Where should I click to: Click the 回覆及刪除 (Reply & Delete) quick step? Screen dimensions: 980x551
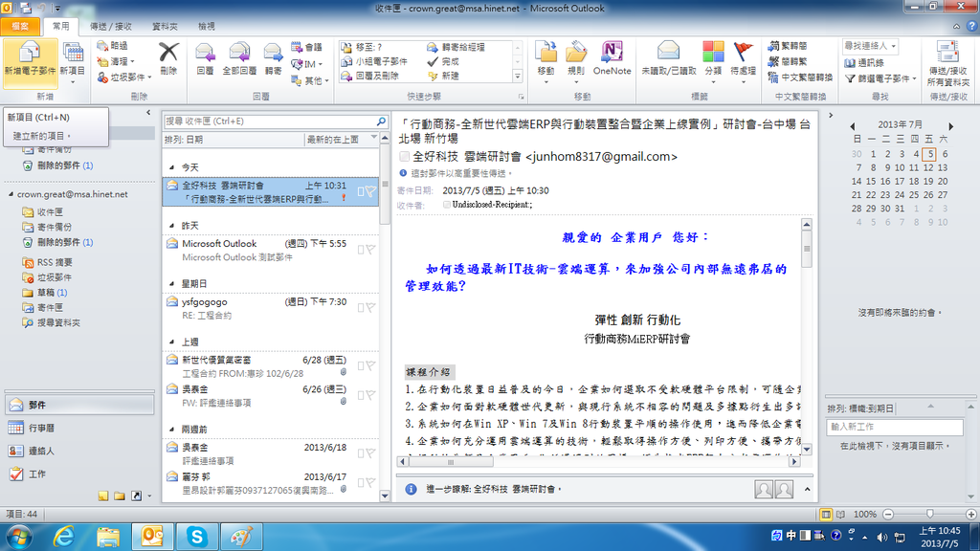370,76
